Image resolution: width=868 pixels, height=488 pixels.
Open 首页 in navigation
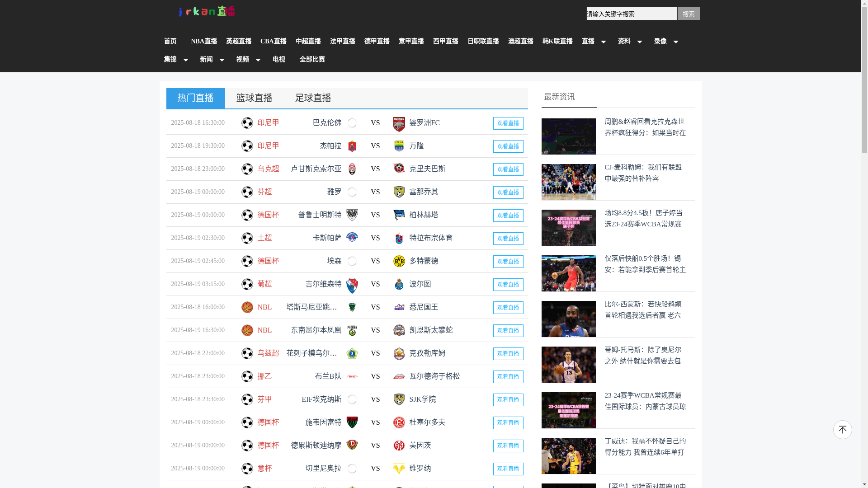[x=170, y=42]
